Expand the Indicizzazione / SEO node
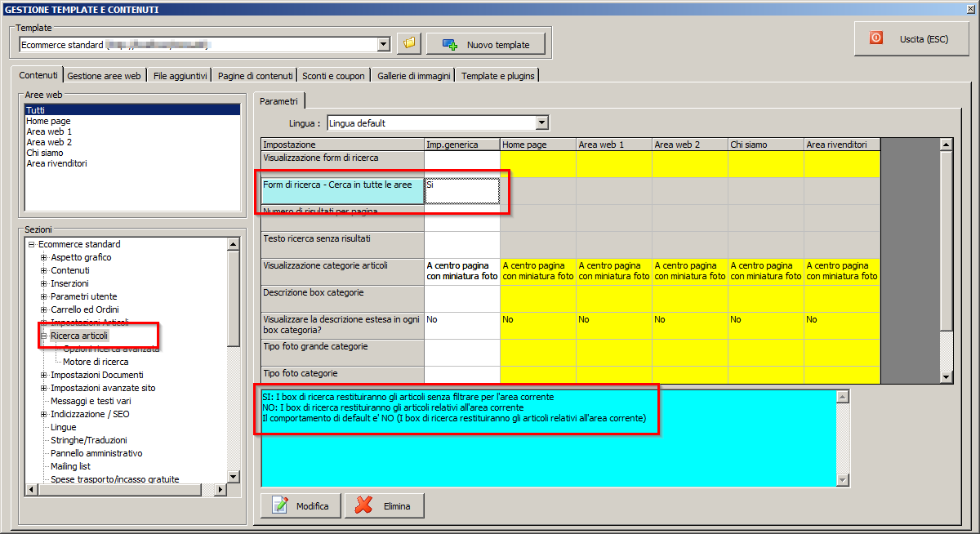The width and height of the screenshot is (980, 534). pos(44,414)
